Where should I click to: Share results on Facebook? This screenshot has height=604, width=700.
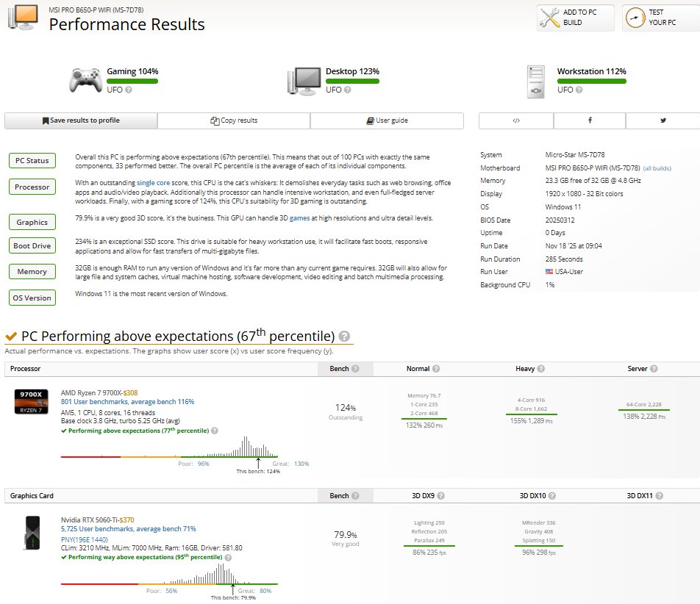point(590,121)
